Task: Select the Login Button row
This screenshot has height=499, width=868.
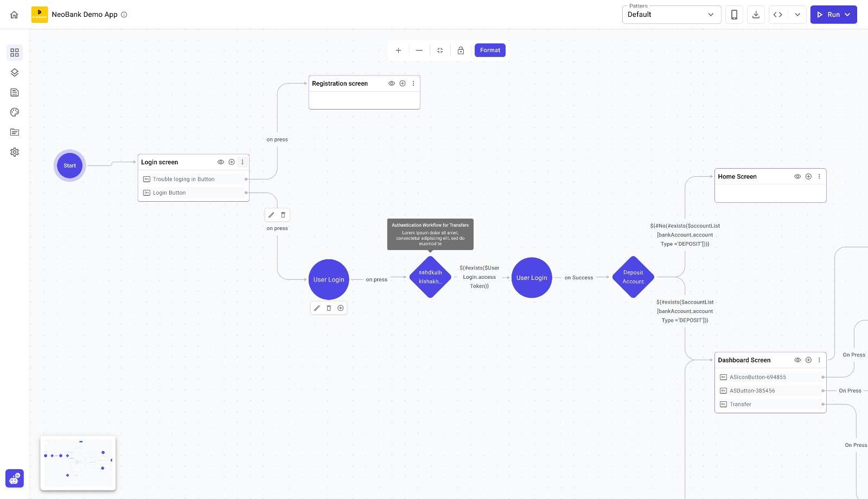Action: coord(194,193)
